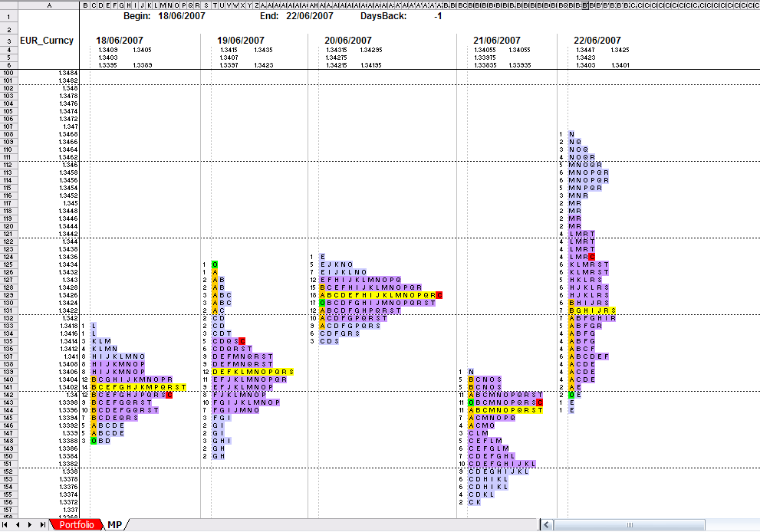Viewport: 760px width, 532px height.
Task: Click the 1.33975 value cell
Action: [485, 57]
